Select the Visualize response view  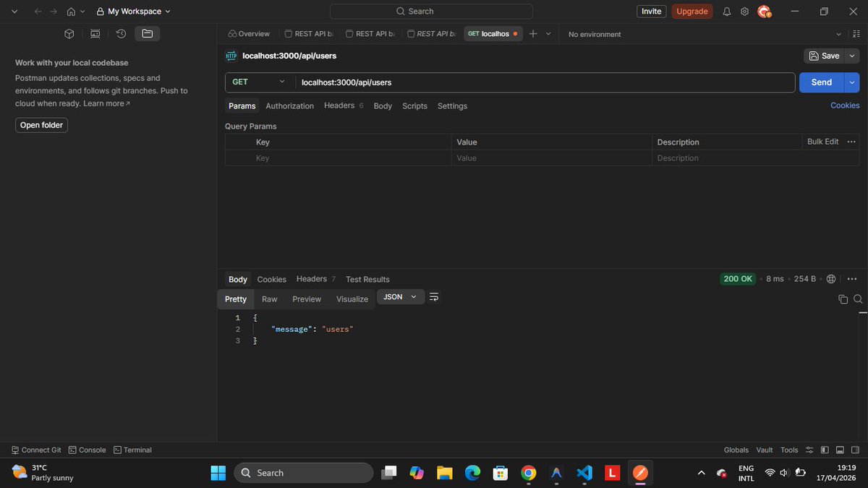352,299
